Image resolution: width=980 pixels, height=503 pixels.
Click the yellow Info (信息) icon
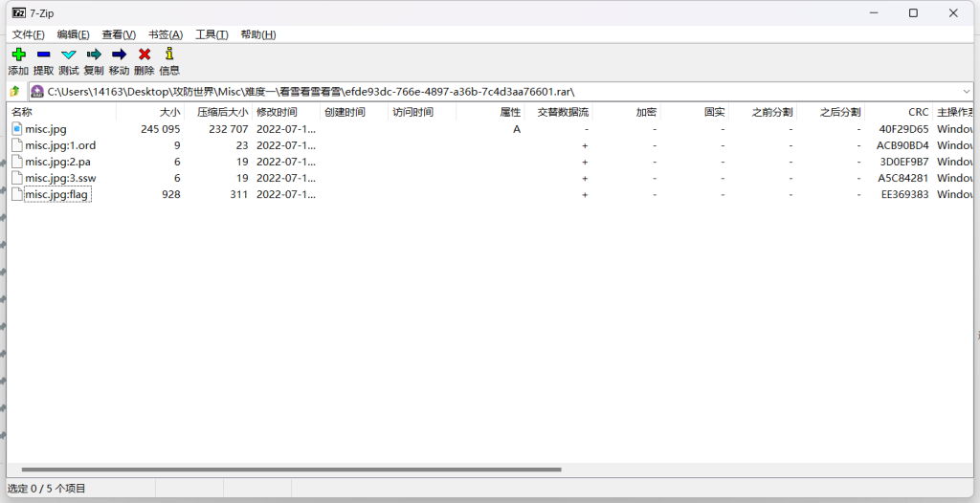click(x=169, y=55)
